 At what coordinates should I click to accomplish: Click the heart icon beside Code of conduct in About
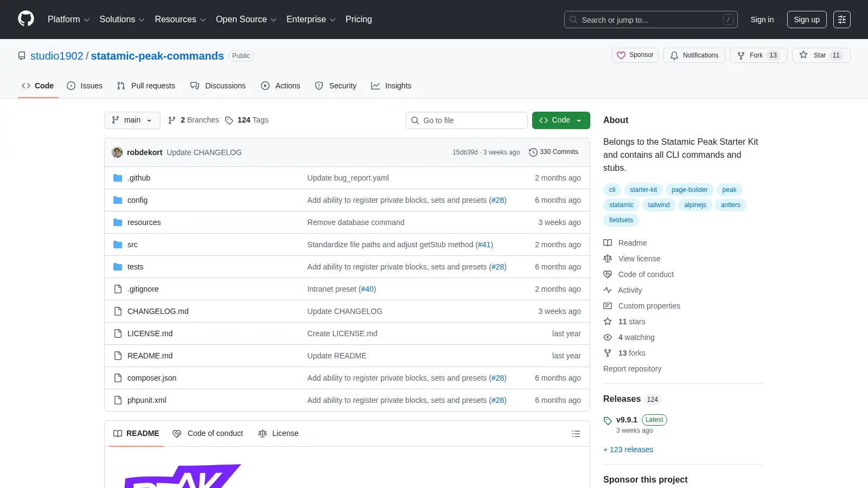tap(608, 274)
